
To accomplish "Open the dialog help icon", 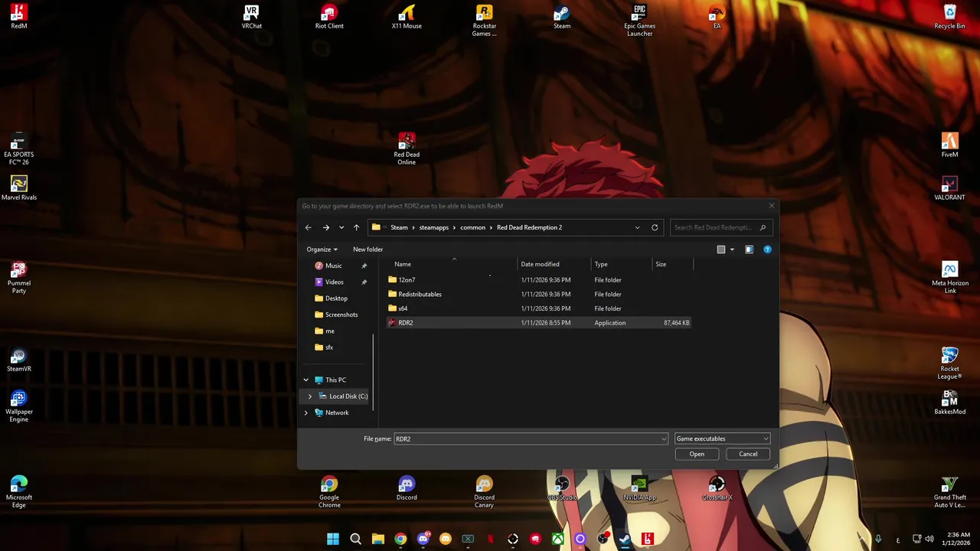I will [x=767, y=249].
